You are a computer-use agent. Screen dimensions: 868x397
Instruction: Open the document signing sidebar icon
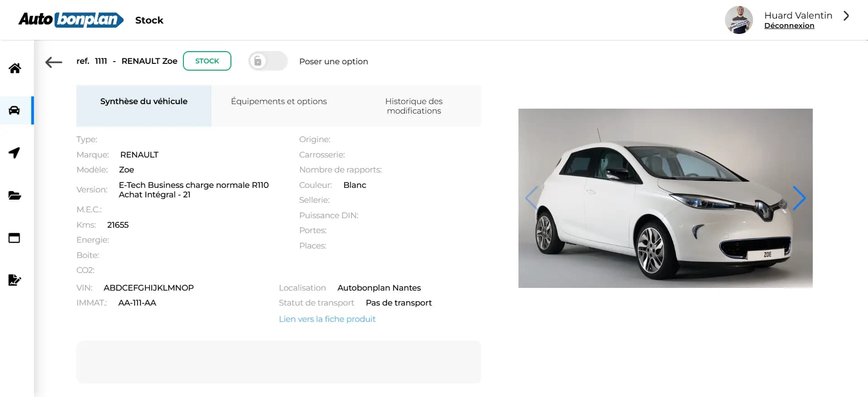point(14,280)
